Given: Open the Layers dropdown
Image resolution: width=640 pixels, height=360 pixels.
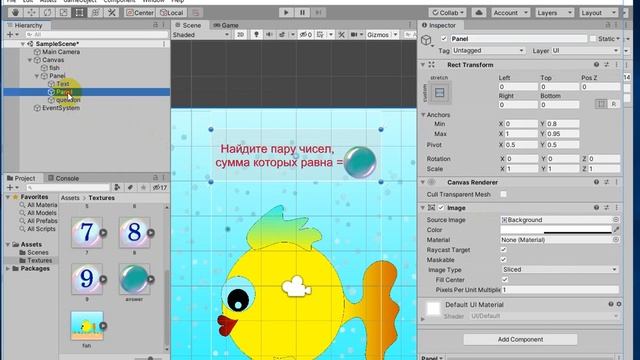Looking at the screenshot, I should [x=554, y=13].
